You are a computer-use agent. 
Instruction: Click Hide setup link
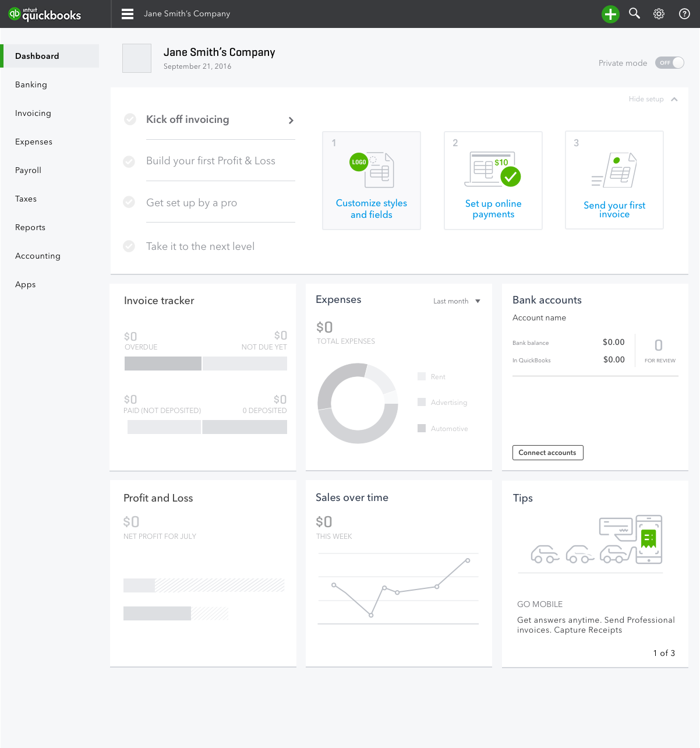(646, 99)
